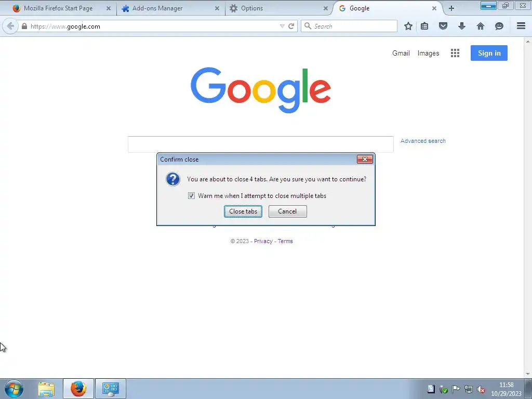The image size is (532, 399).
Task: Focus the Firefox Search toolbar field
Action: (x=349, y=26)
